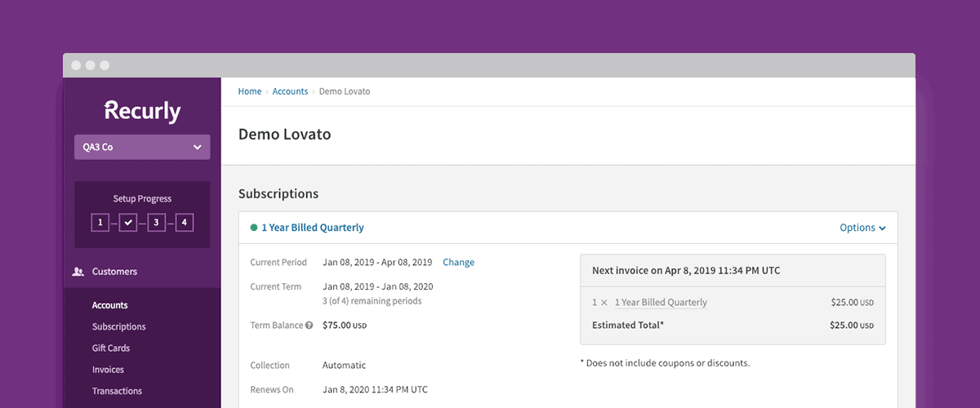Expand the subscription Options menu
The width and height of the screenshot is (980, 408).
(862, 228)
